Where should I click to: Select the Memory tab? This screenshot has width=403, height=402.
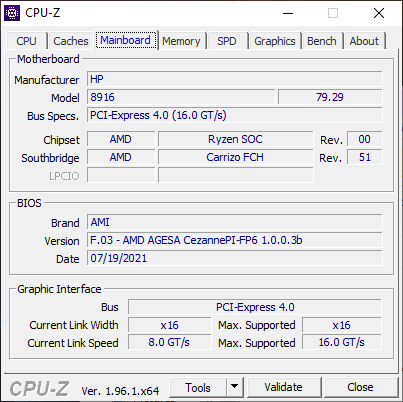point(181,41)
